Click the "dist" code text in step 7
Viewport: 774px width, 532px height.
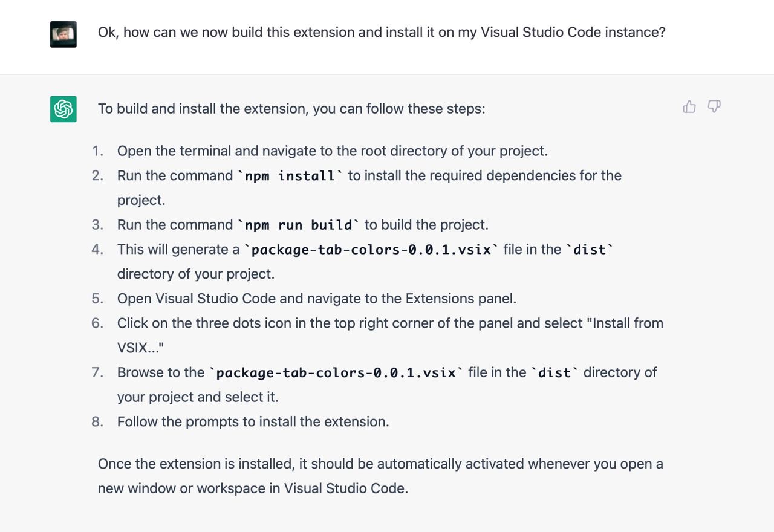pos(554,373)
